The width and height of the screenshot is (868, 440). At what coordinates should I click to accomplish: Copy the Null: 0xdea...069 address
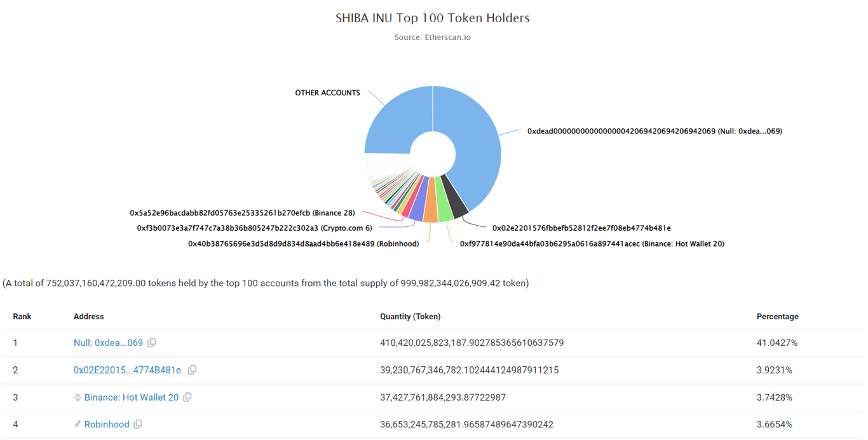click(x=151, y=342)
